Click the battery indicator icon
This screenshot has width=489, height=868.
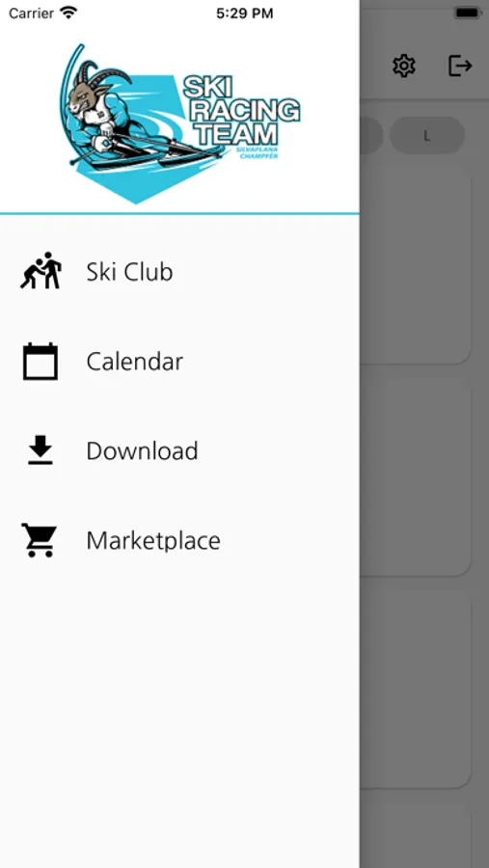[x=468, y=13]
